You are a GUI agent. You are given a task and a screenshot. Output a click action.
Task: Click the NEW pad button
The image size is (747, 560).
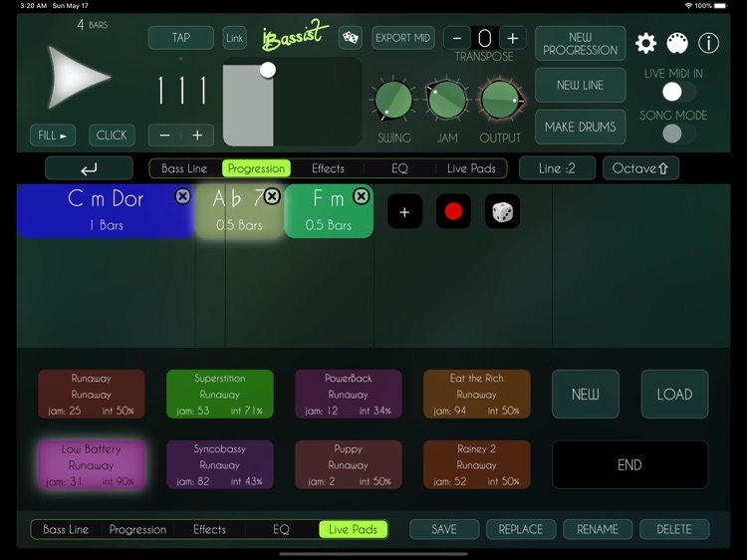click(x=586, y=395)
